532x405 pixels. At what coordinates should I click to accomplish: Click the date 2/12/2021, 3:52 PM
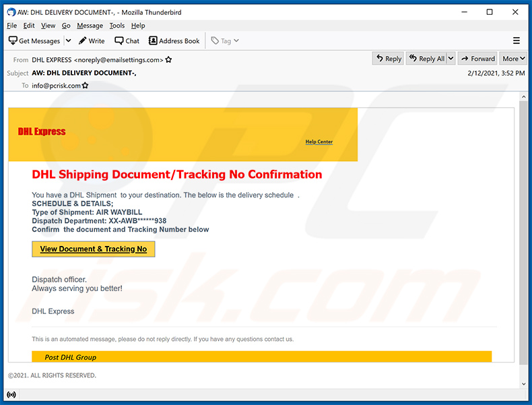(x=496, y=73)
